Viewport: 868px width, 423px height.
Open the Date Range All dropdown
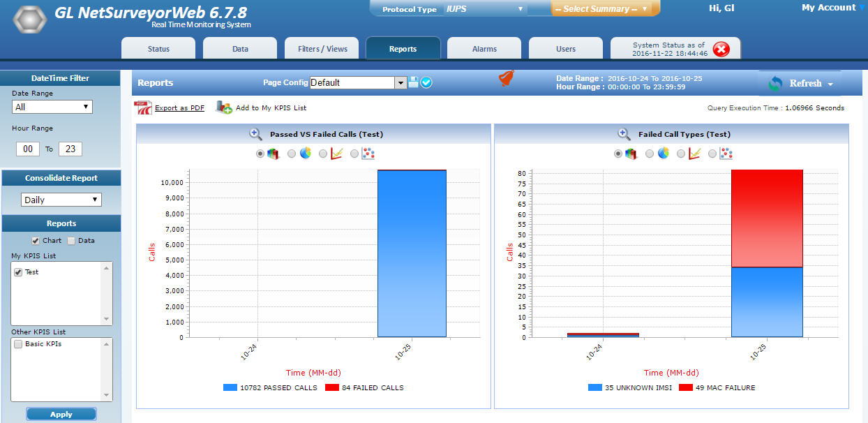click(x=52, y=107)
